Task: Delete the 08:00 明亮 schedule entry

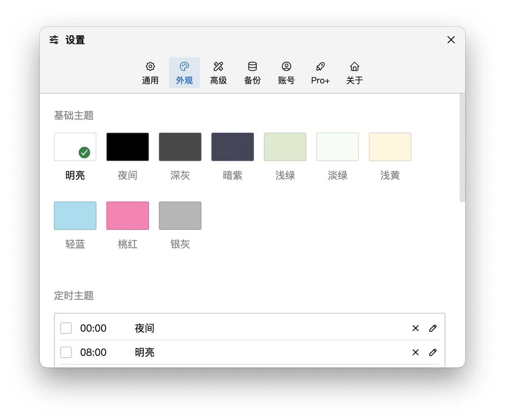Action: (416, 352)
